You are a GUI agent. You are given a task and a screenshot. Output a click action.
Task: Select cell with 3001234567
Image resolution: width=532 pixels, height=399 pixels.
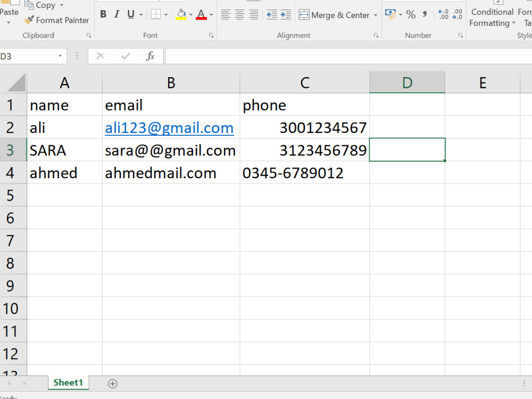(305, 128)
